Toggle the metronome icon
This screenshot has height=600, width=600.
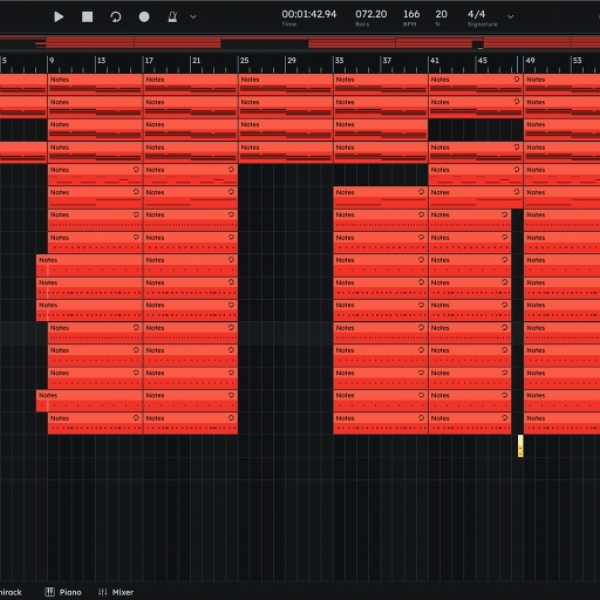click(173, 17)
